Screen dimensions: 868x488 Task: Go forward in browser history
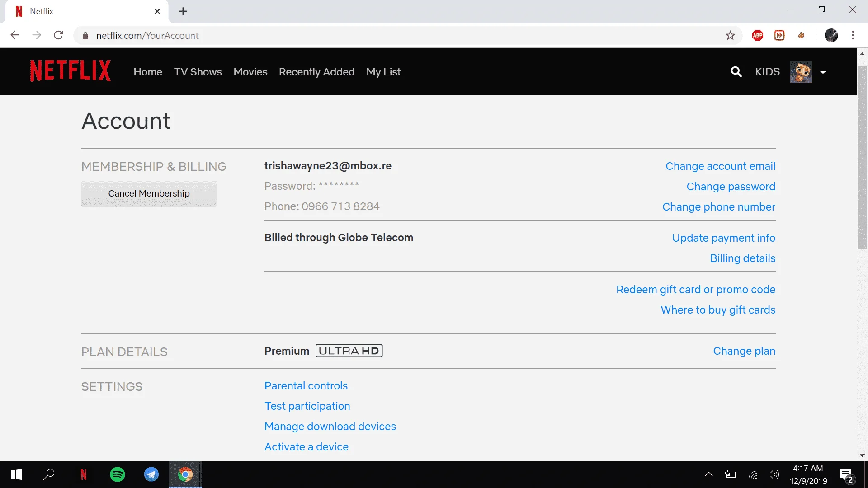(37, 35)
